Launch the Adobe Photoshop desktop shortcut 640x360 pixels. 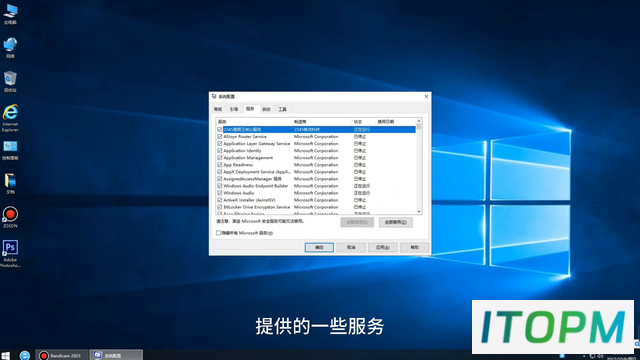(x=10, y=253)
